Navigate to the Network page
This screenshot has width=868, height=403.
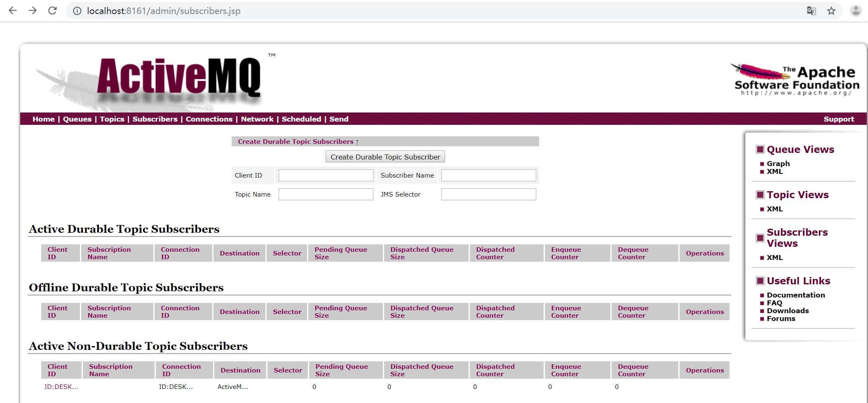[x=257, y=119]
